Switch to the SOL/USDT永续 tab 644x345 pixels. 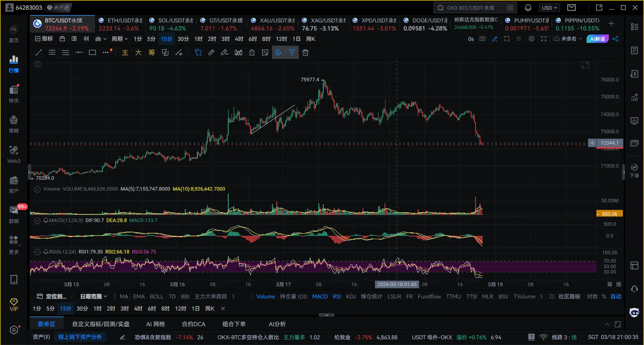tap(171, 24)
